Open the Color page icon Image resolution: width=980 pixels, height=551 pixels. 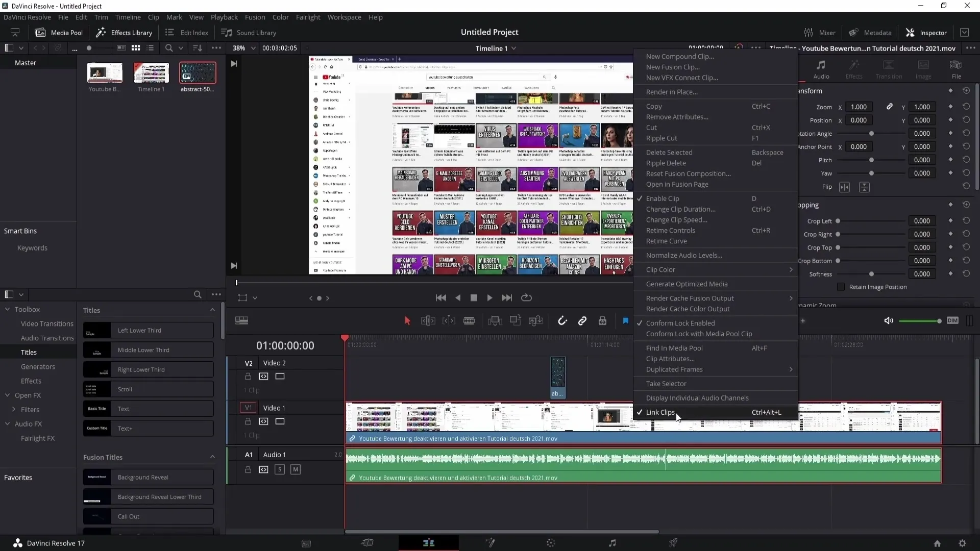tap(551, 543)
